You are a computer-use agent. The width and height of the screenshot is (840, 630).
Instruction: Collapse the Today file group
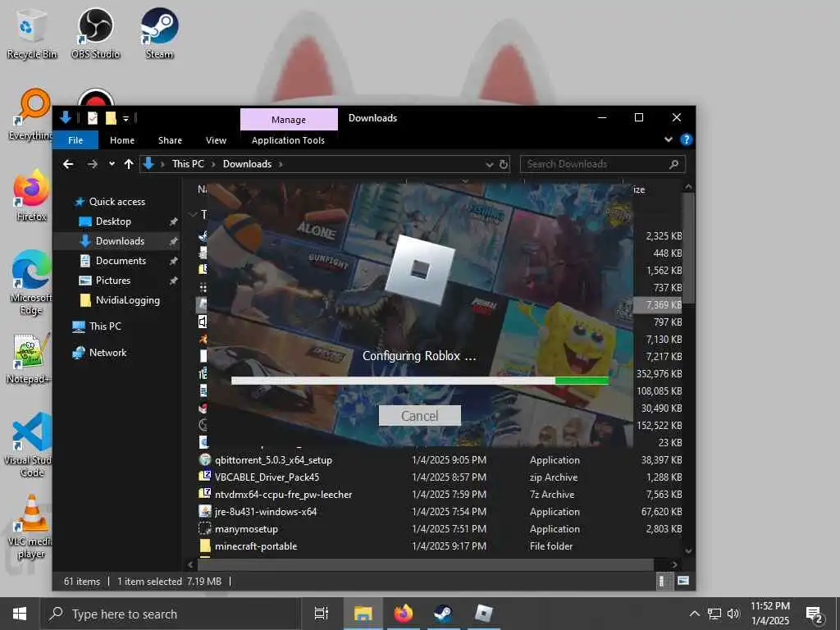tap(193, 215)
